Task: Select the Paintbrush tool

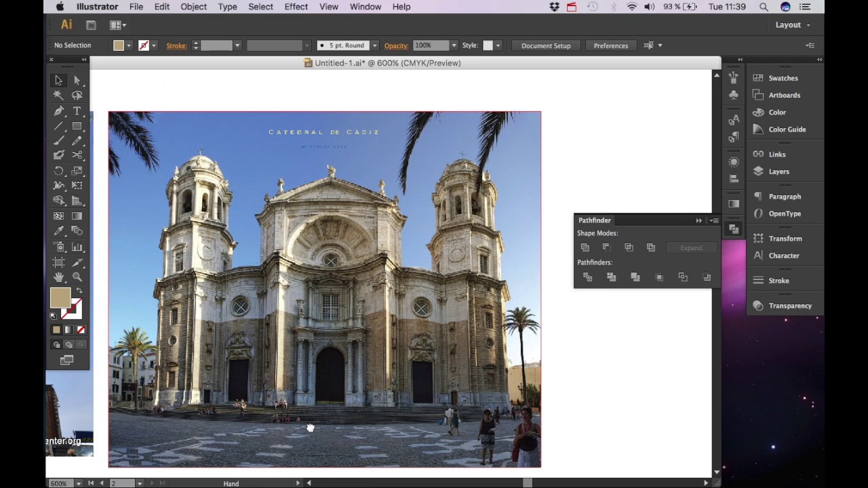Action: tap(59, 141)
